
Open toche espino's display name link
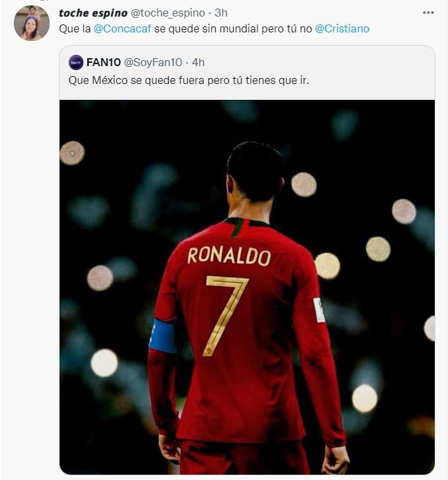(x=94, y=13)
